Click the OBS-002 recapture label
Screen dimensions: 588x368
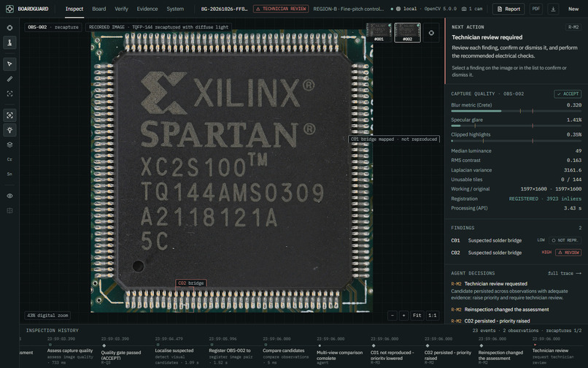pyautogui.click(x=53, y=27)
